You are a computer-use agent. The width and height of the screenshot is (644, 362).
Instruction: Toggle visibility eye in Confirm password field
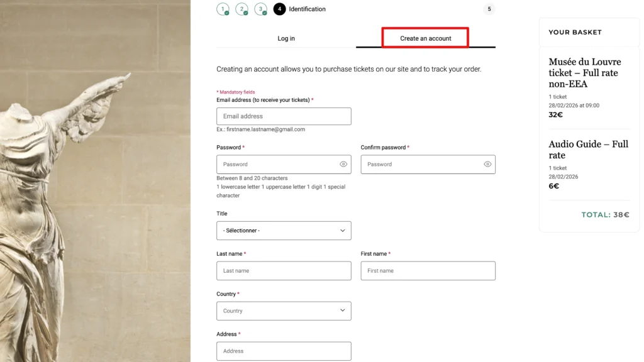tap(487, 164)
